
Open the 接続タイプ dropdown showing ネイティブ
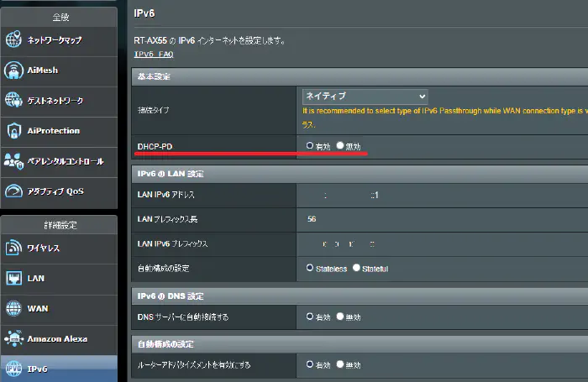(365, 97)
